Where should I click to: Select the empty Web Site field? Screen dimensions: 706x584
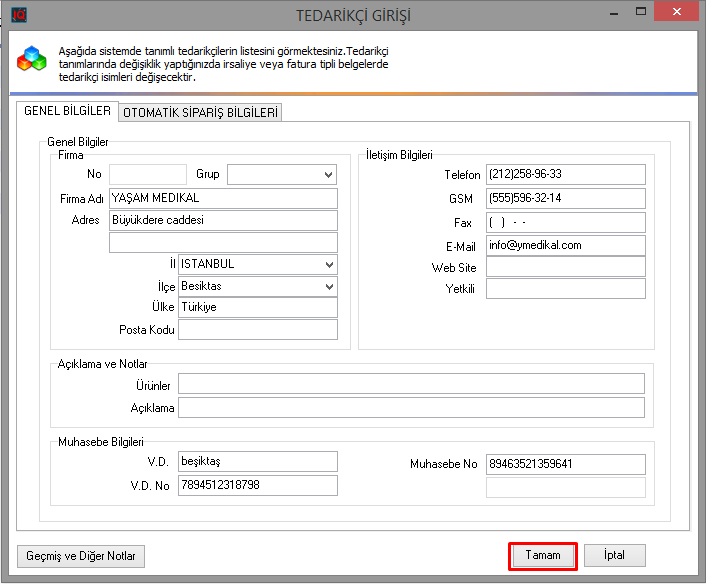click(565, 267)
